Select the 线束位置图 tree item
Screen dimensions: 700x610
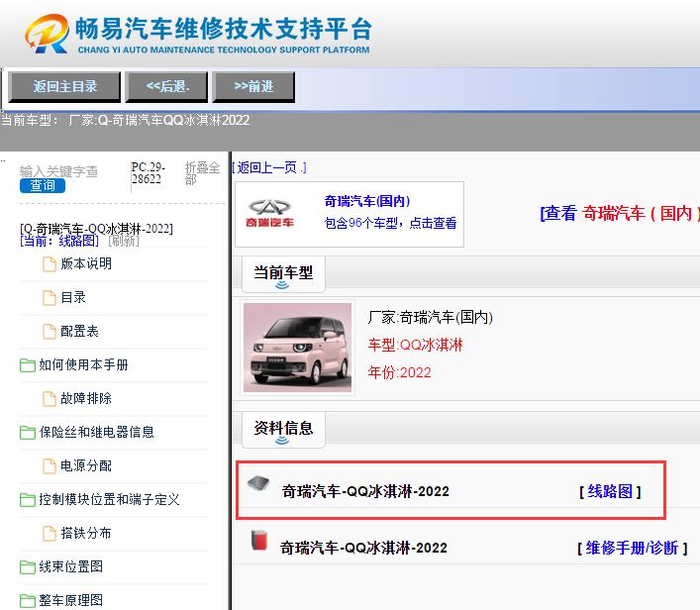pyautogui.click(x=71, y=567)
